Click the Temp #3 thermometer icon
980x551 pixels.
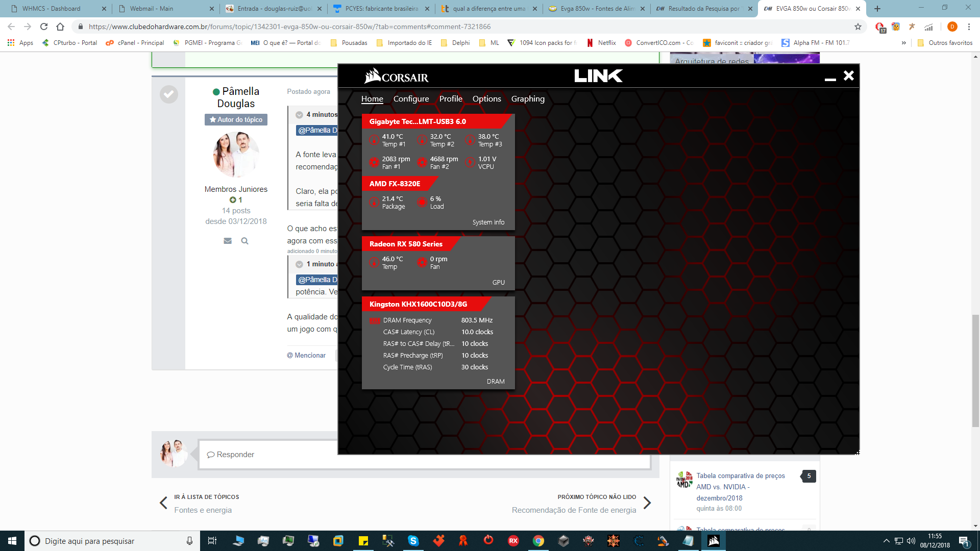[x=470, y=140]
